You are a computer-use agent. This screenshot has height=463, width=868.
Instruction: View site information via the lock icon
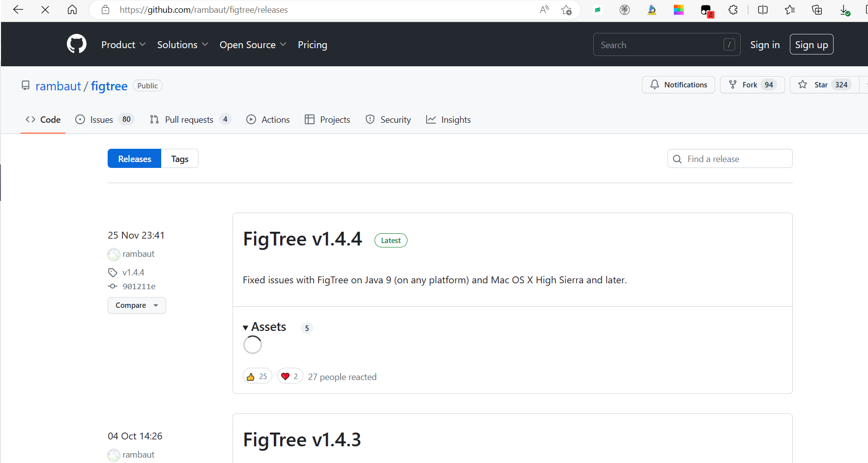105,10
